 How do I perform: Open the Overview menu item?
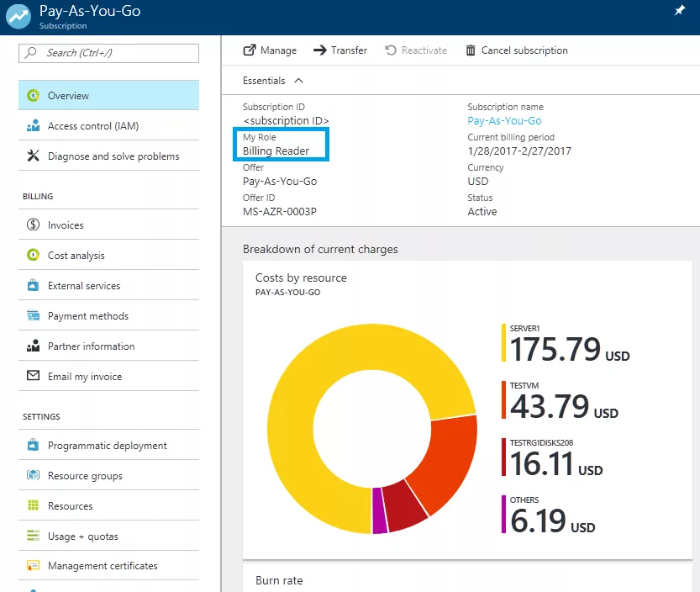[108, 95]
